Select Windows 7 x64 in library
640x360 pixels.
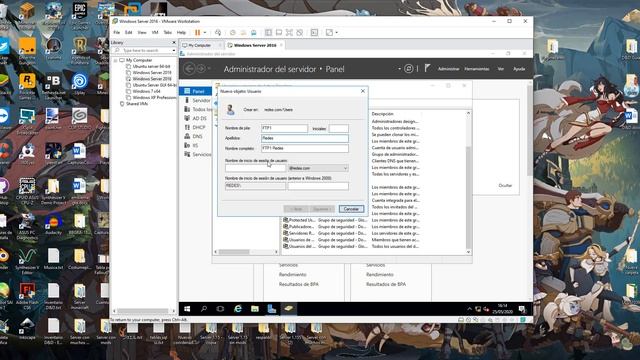147,91
